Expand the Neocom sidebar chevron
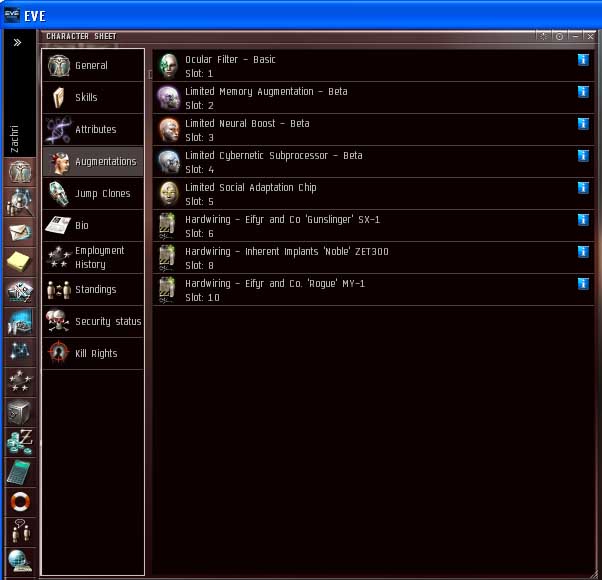602x580 pixels. (x=17, y=43)
